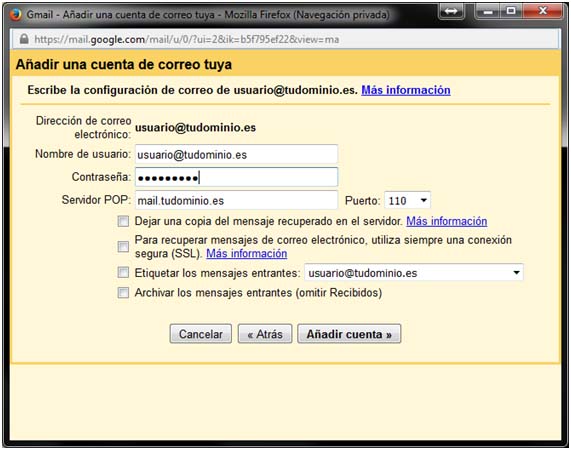Viewport: 571px width, 450px height.
Task: Click into the Servidor POP field
Action: click(236, 200)
